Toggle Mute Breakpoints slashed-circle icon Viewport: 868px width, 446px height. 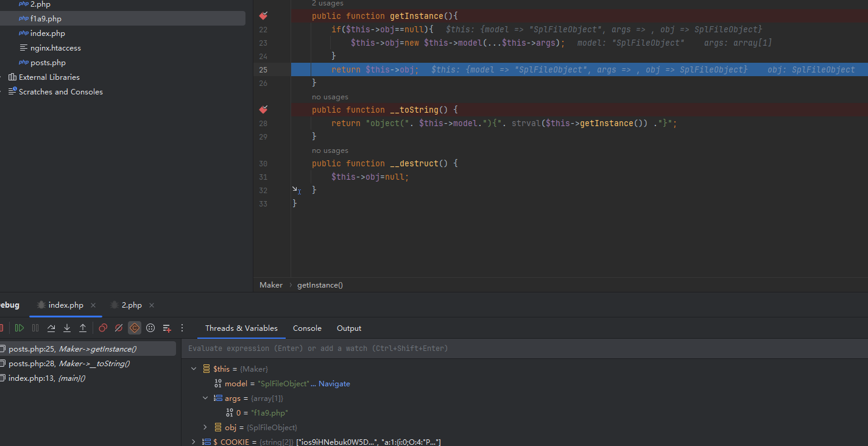pyautogui.click(x=119, y=328)
